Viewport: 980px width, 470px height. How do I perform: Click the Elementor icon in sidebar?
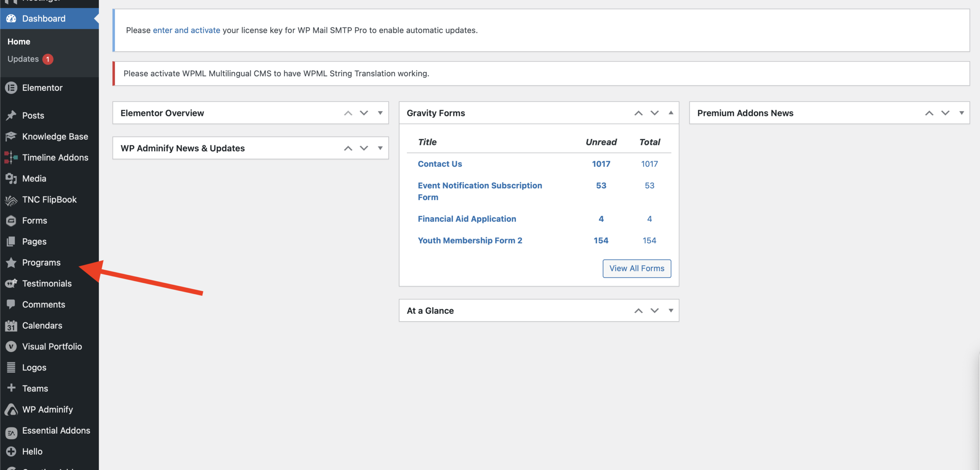[x=11, y=88]
